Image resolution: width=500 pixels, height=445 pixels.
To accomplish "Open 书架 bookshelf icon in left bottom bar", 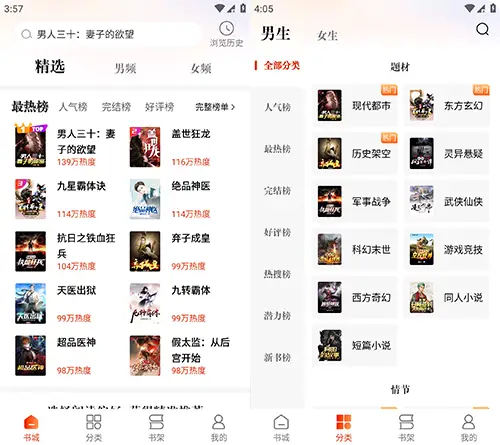I will point(156,422).
